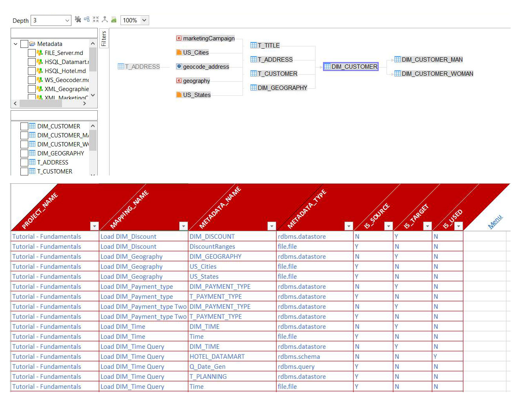
Task: Click the FILE_Server.md metadata file icon
Action: click(40, 53)
